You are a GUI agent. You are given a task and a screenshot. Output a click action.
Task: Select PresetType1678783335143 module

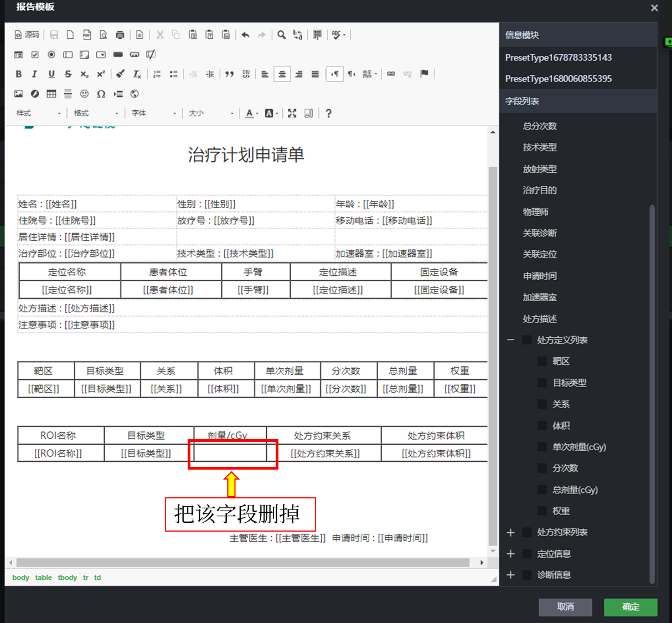click(x=559, y=58)
